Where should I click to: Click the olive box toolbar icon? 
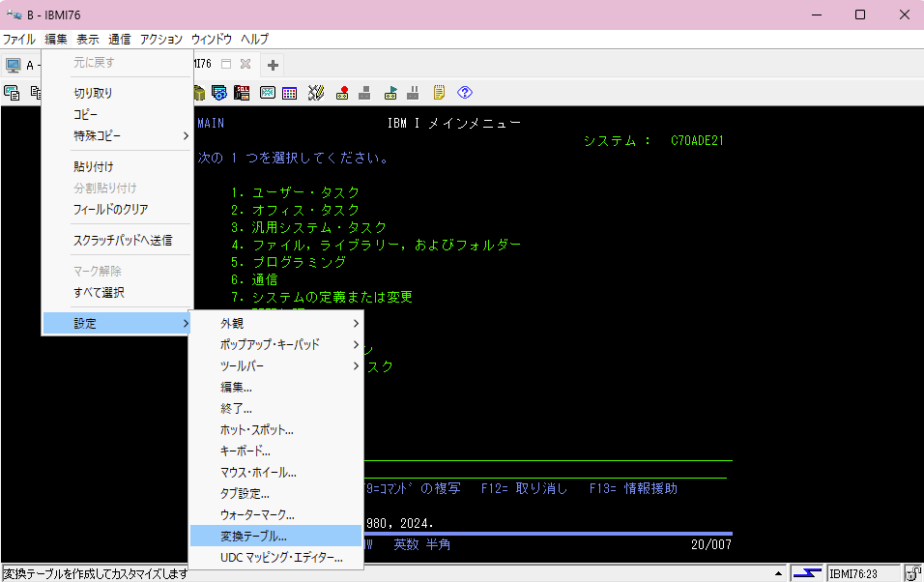coord(200,93)
